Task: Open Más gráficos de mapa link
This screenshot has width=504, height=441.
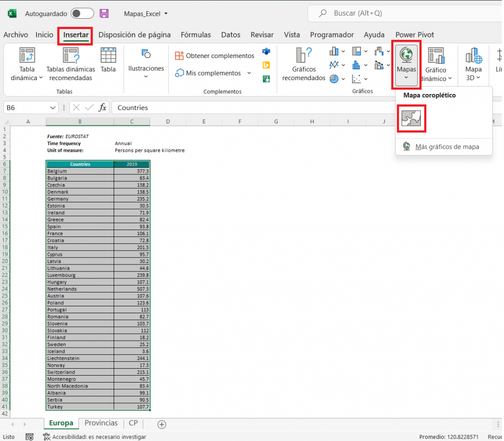Action: tap(446, 147)
